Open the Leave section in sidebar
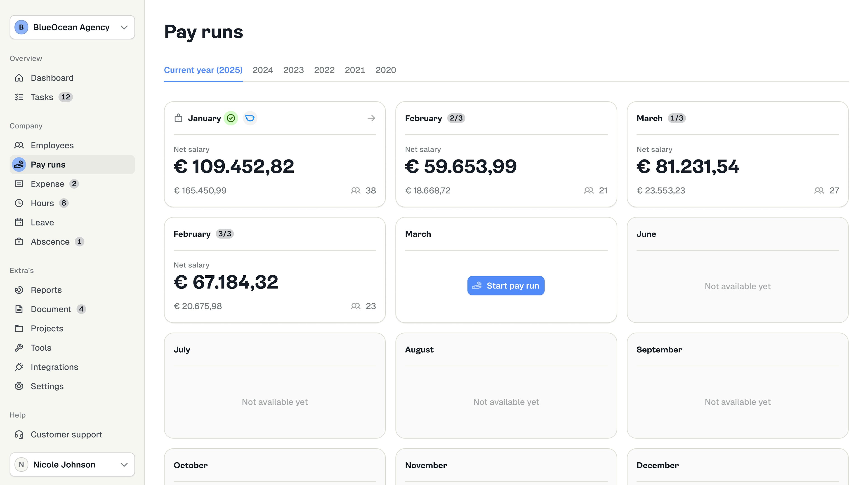Screen dimensions: 868x485 point(42,222)
